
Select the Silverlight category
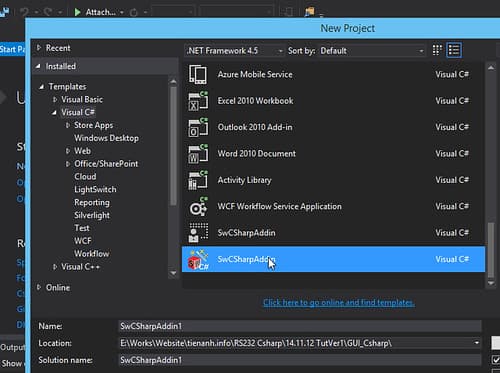pyautogui.click(x=92, y=215)
